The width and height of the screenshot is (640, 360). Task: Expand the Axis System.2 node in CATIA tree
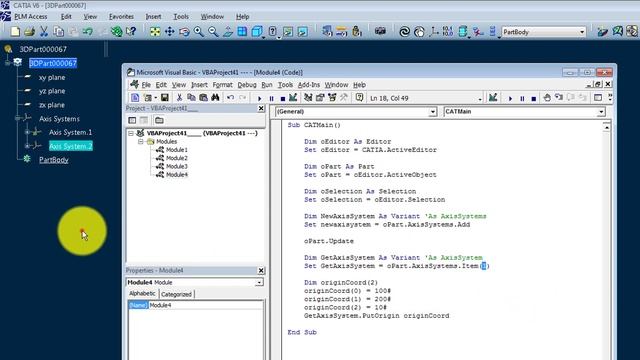pyautogui.click(x=27, y=146)
